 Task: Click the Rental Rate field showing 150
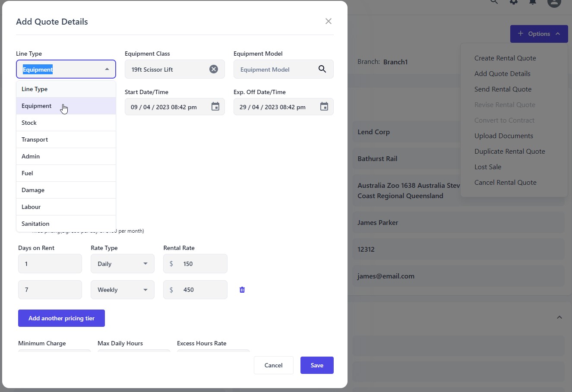click(x=201, y=264)
